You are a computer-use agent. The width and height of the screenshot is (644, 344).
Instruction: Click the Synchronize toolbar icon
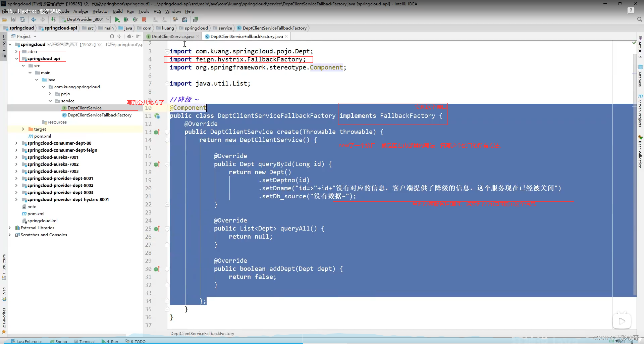click(22, 19)
